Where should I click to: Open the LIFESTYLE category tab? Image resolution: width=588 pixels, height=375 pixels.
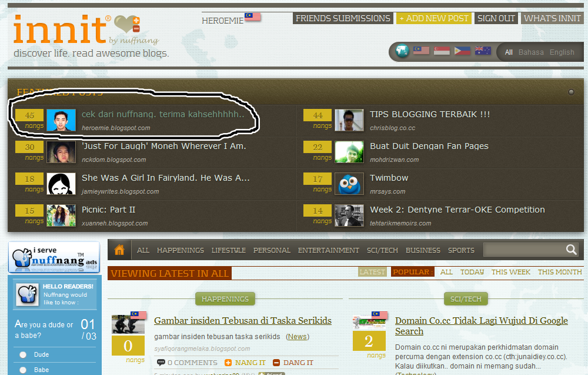(x=228, y=250)
